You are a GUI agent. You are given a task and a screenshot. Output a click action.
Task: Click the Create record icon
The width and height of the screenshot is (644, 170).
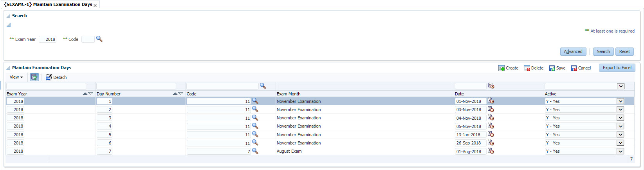(501, 68)
